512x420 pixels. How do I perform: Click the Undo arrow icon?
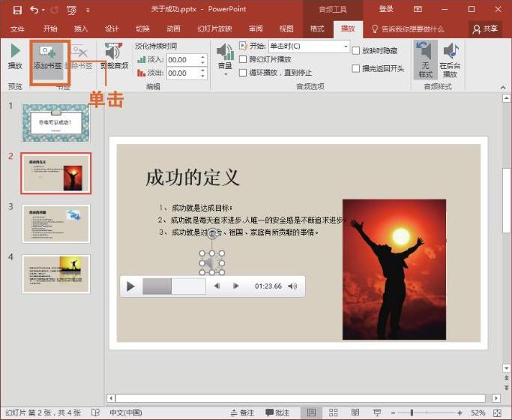point(34,10)
